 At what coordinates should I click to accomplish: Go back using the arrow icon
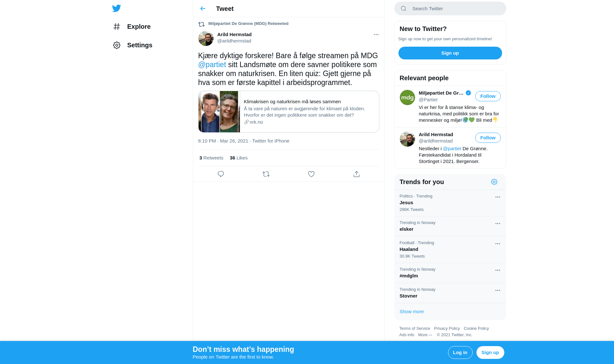pyautogui.click(x=203, y=9)
